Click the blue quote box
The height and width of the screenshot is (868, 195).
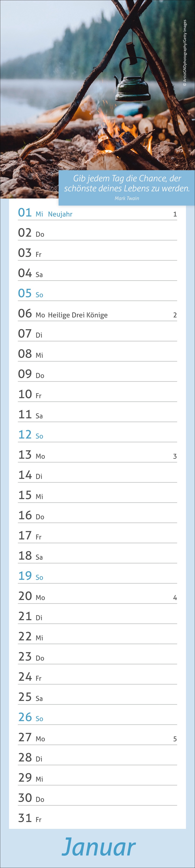127,188
